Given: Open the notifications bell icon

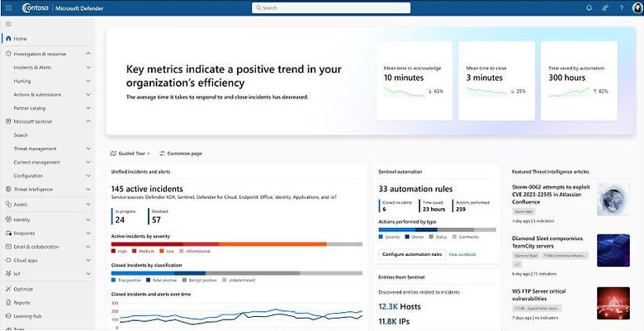Looking at the screenshot, I should pyautogui.click(x=589, y=7).
